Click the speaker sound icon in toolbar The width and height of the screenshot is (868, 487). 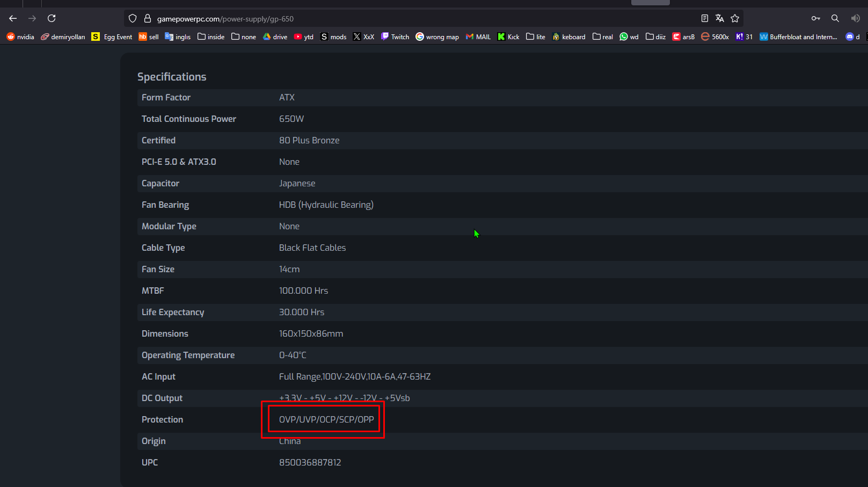(855, 18)
